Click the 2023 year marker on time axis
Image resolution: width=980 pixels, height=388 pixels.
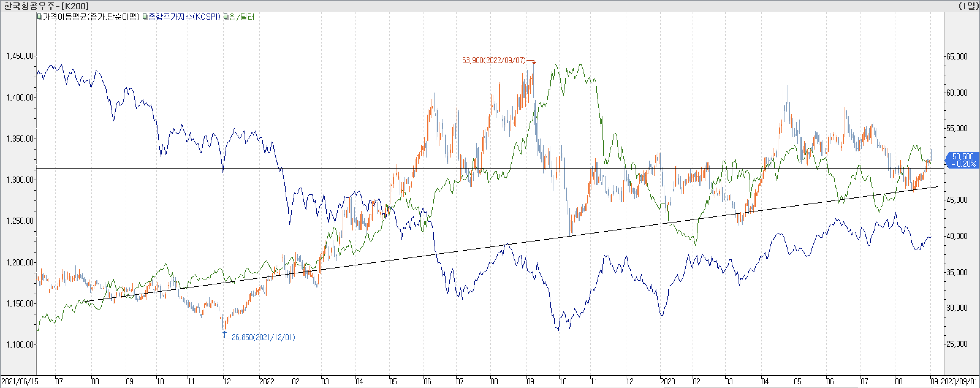(x=667, y=381)
